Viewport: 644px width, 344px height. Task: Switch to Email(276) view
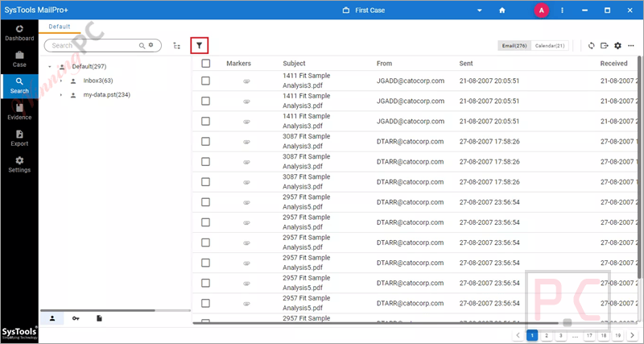pyautogui.click(x=514, y=46)
